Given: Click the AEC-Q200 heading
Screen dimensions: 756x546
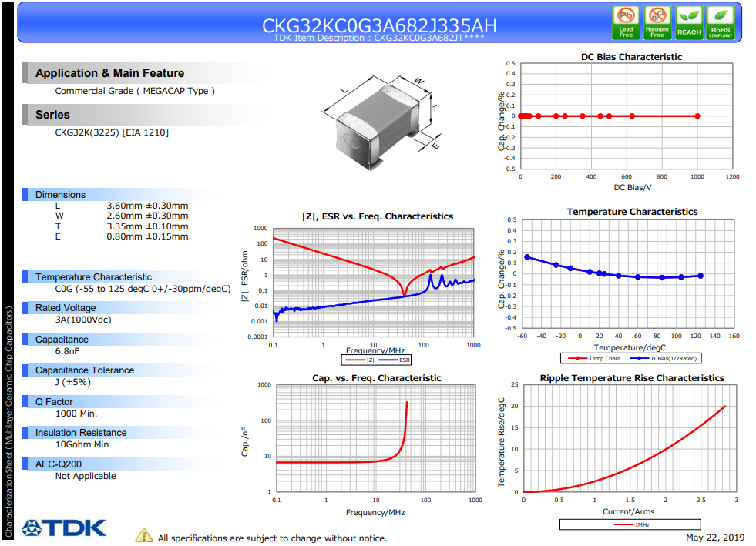Looking at the screenshot, I should [59, 464].
